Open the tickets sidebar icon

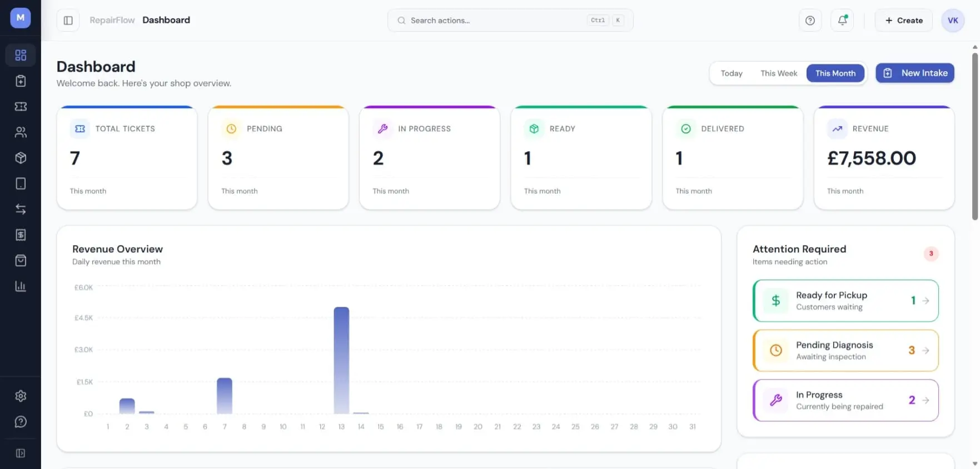tap(21, 106)
